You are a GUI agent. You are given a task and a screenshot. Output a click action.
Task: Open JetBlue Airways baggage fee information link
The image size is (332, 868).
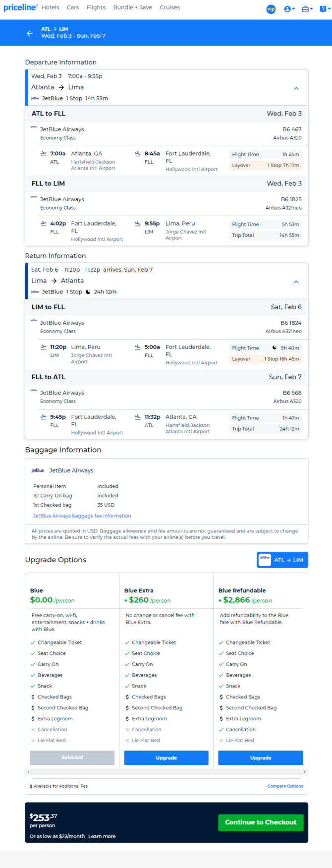tap(82, 516)
